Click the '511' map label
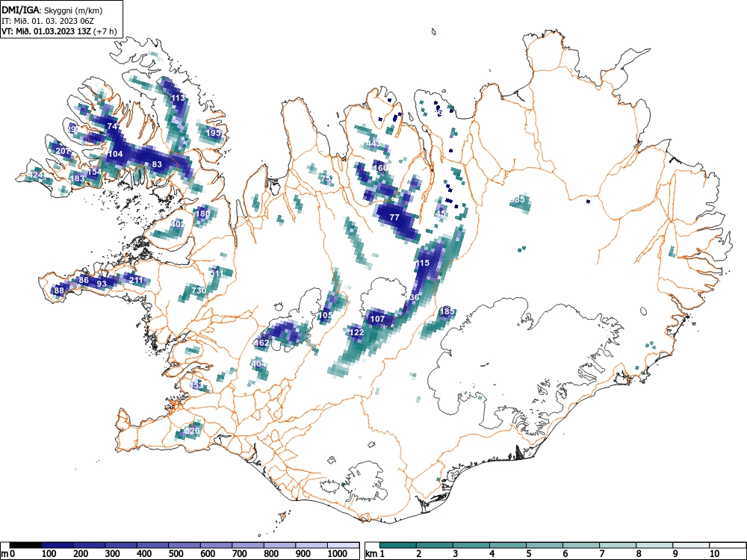Image resolution: width=747 pixels, height=560 pixels. click(217, 273)
